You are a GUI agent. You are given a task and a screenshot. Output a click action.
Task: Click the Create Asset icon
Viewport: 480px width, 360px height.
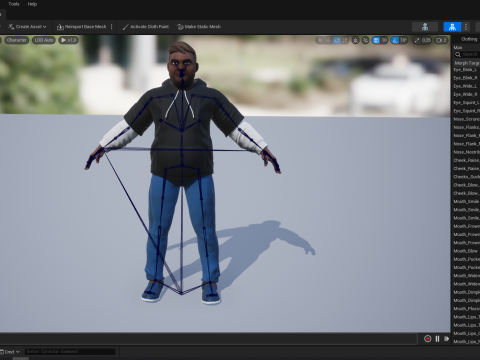[11, 27]
